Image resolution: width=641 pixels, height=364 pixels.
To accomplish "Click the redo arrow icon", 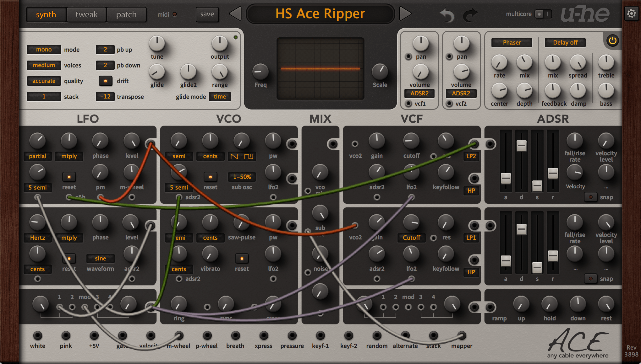I will 470,14.
